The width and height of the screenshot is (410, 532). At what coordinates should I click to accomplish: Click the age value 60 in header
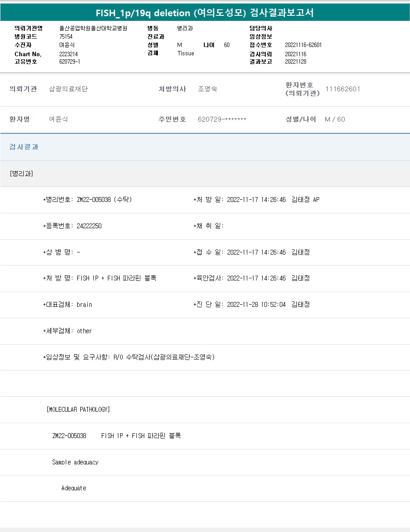click(x=227, y=45)
